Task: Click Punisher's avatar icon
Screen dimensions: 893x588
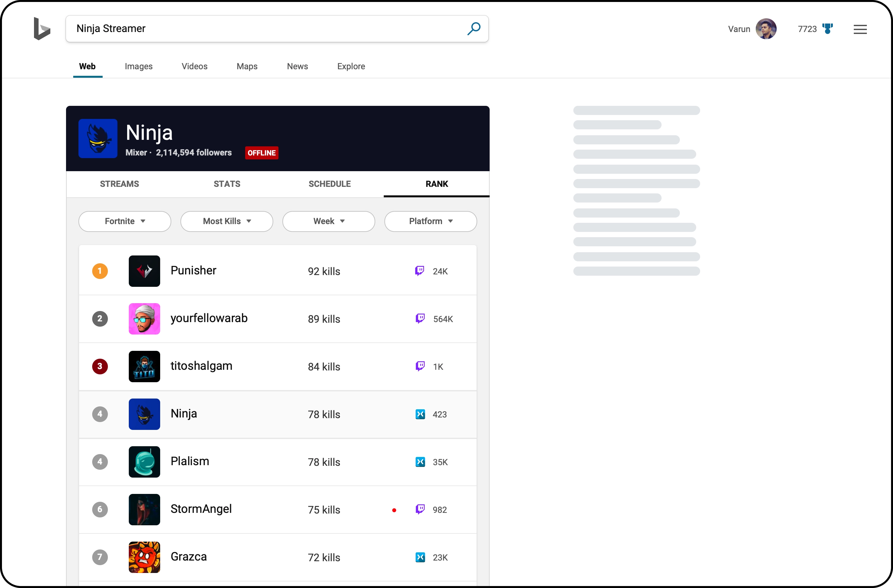Action: tap(144, 271)
